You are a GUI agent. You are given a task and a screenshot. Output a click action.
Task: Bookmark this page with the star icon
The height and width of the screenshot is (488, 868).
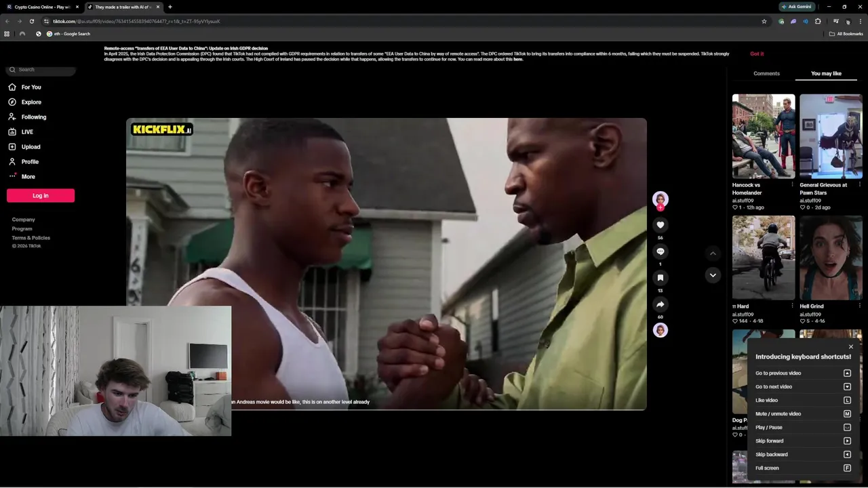coord(764,21)
